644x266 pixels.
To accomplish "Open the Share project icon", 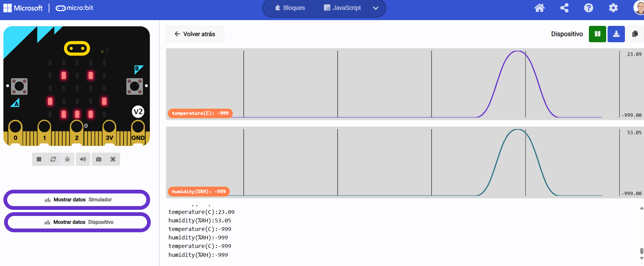I will (564, 8).
